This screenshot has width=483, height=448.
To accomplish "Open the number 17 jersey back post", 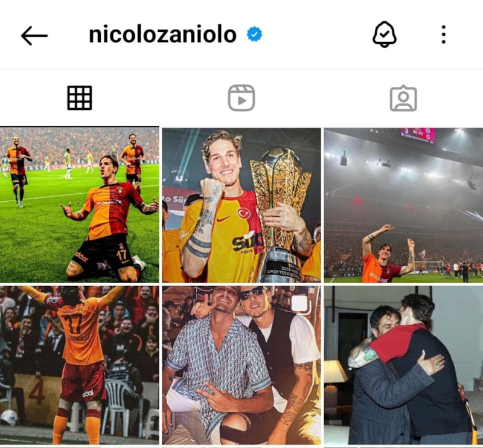I will tap(80, 365).
